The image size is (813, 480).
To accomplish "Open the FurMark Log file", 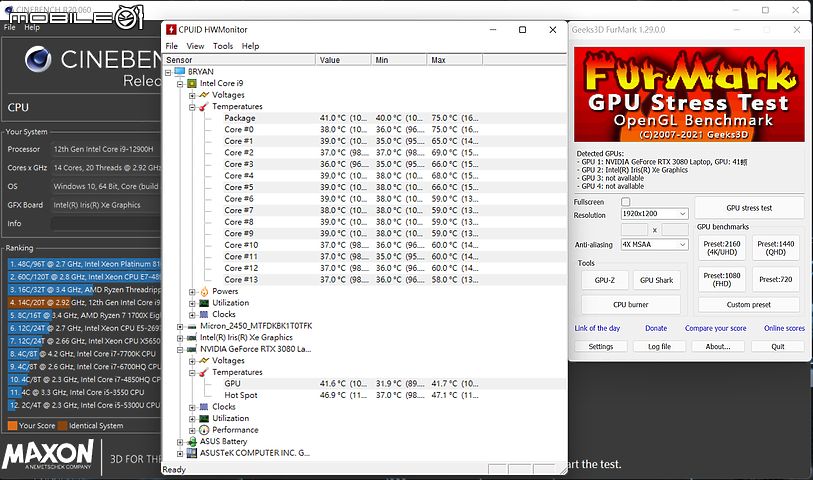I will point(660,347).
